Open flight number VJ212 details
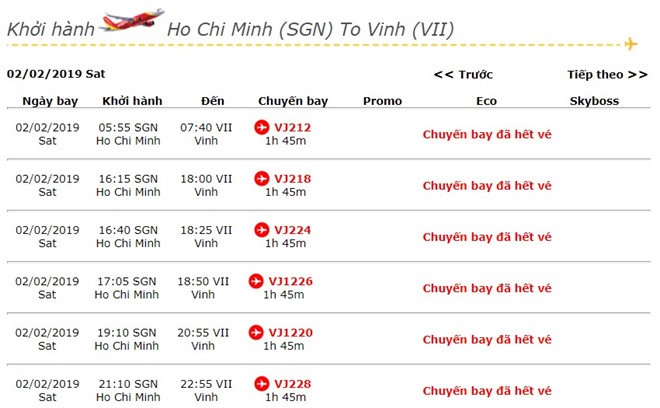Viewport: 660px width, 408px height. coord(292,127)
